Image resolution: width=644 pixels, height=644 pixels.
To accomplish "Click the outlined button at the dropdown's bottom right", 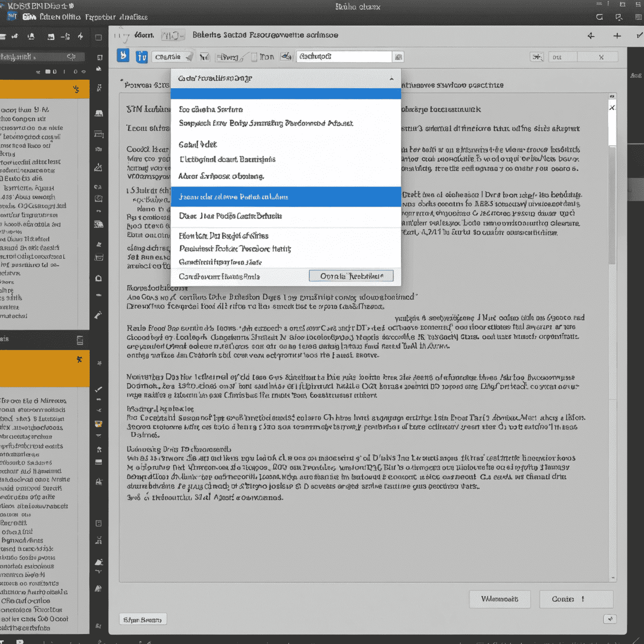I will tap(351, 276).
